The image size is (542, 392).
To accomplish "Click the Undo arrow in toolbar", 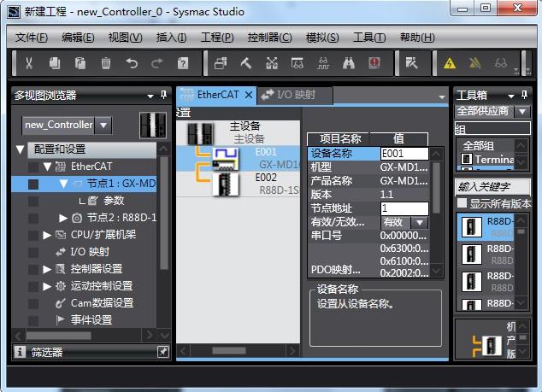I will click(132, 63).
